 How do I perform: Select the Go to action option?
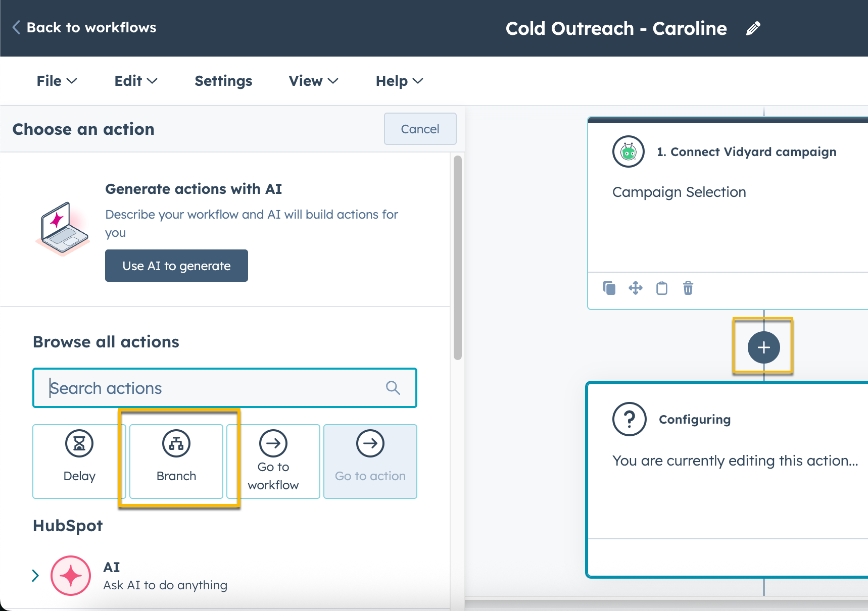(x=370, y=461)
